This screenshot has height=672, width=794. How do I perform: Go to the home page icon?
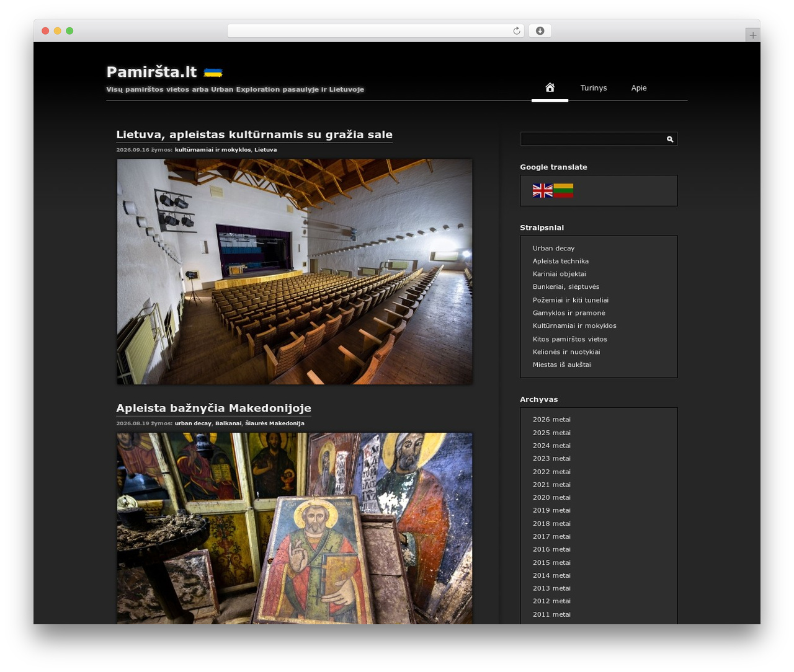click(x=550, y=87)
